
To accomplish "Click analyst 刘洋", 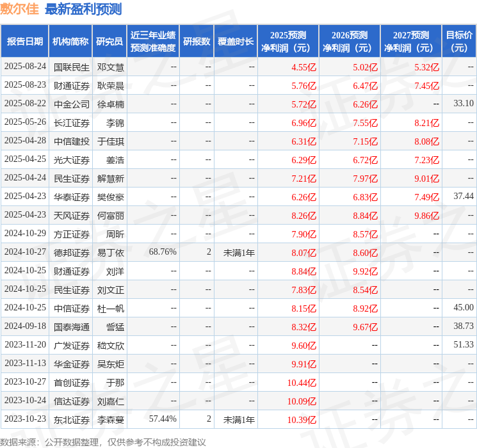I will pyautogui.click(x=115, y=271).
